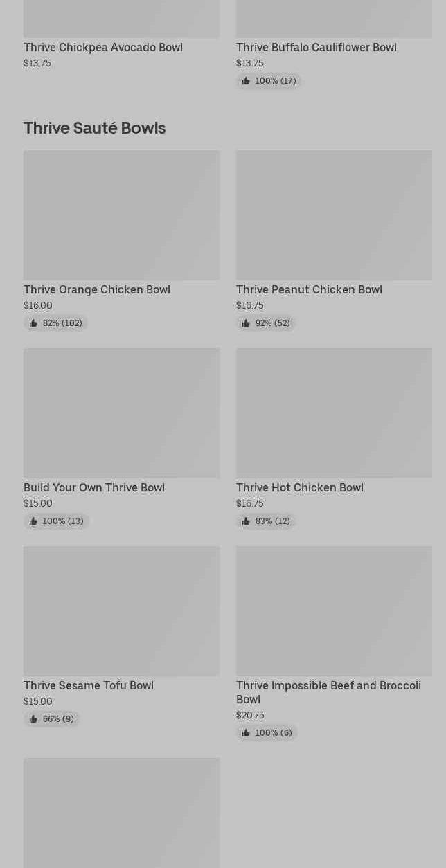This screenshot has width=446, height=868.
Task: Click the $20.75 price of Impossible Beef bowl
Action: coord(250,715)
